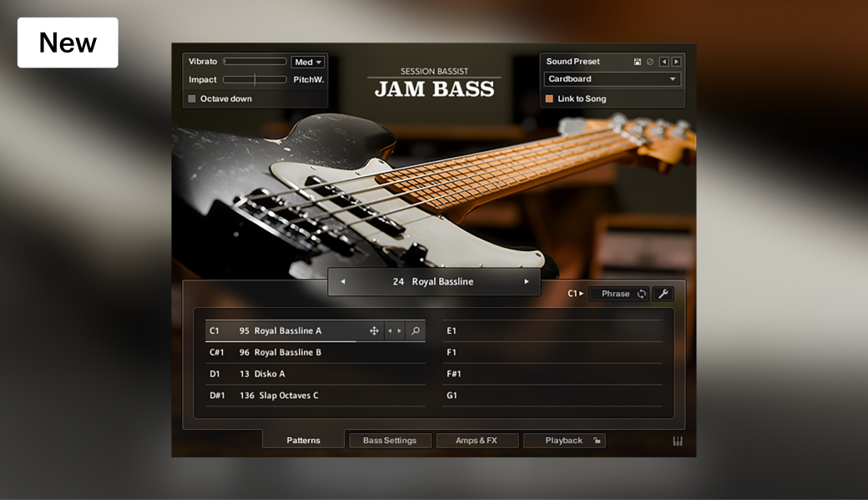Open the Cardboard sound preset dropdown
The width and height of the screenshot is (868, 500).
(613, 79)
